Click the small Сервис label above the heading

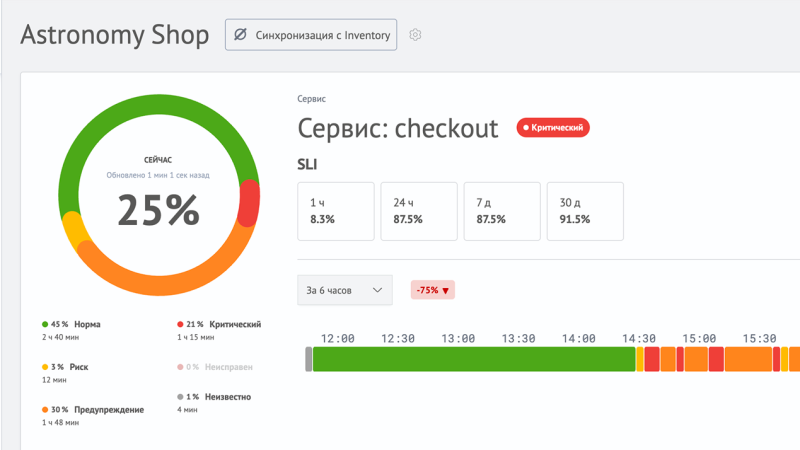coord(311,99)
